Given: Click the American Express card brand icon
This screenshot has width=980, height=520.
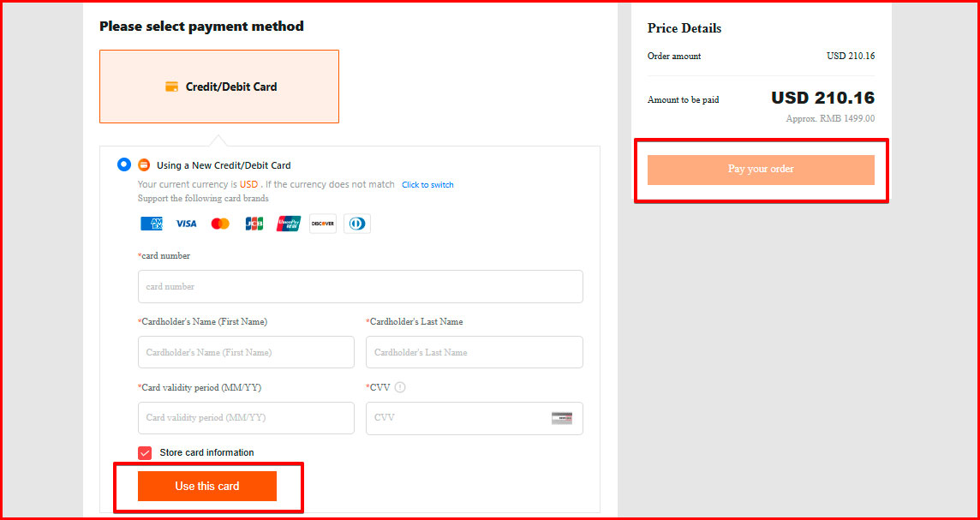Looking at the screenshot, I should point(152,224).
